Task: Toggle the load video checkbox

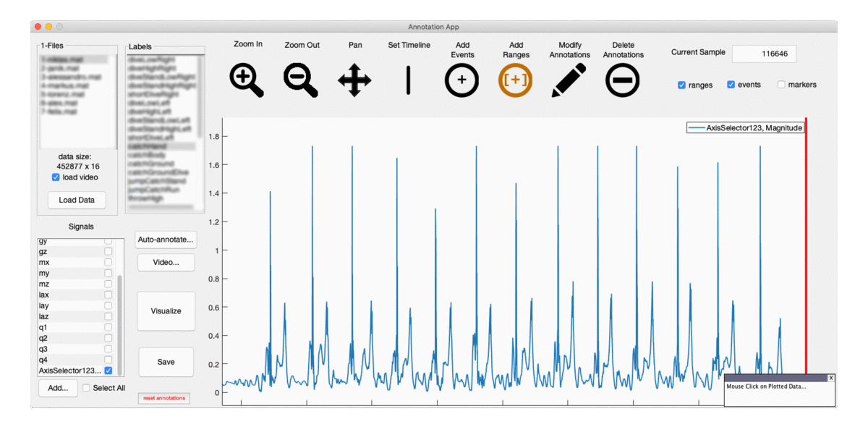Action: tap(56, 177)
